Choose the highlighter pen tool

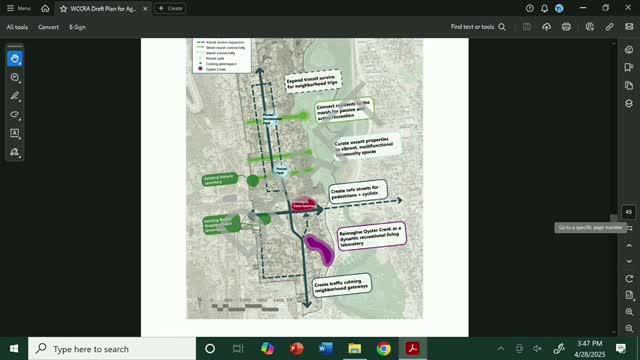tap(15, 96)
